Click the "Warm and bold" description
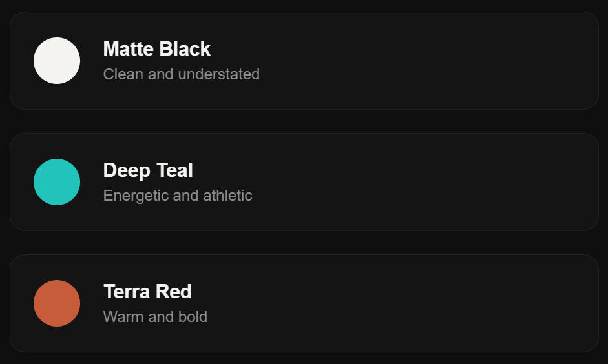Viewport: 608px width, 364px height. tap(155, 317)
